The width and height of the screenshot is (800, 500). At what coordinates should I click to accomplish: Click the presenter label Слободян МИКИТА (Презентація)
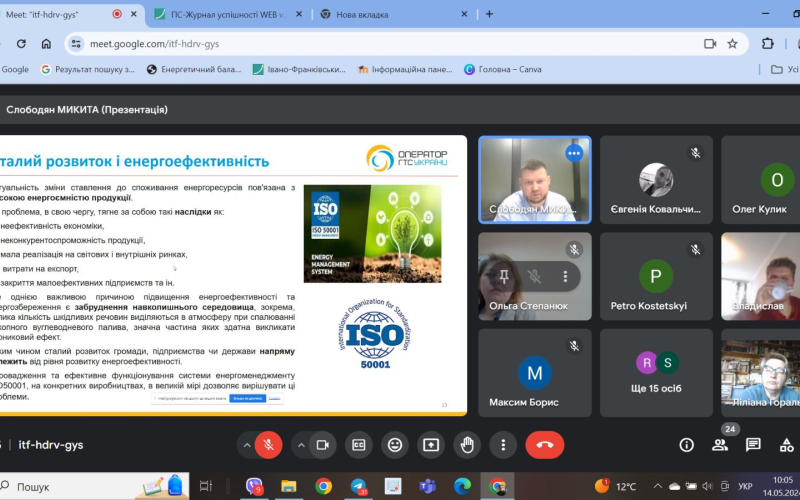[87, 109]
